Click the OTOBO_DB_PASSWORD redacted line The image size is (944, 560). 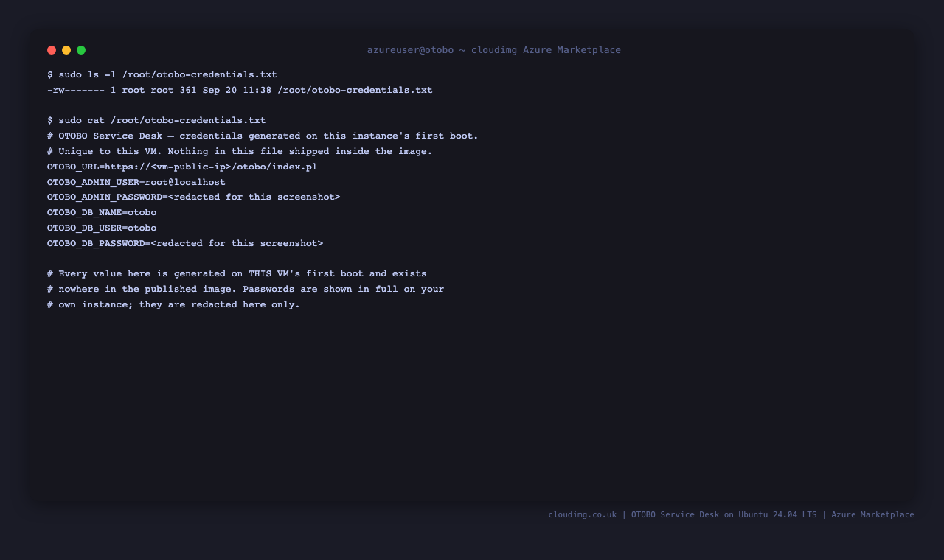[x=185, y=244]
